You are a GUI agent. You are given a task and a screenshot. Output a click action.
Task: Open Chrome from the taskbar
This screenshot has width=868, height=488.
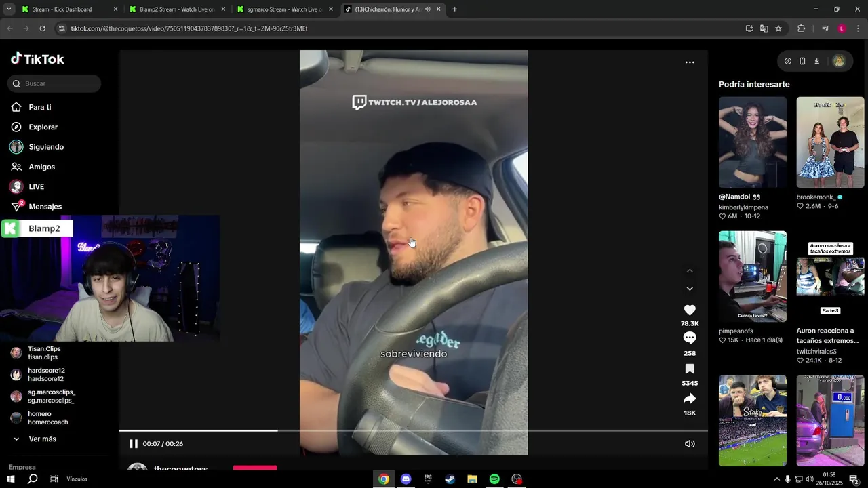pos(384,479)
